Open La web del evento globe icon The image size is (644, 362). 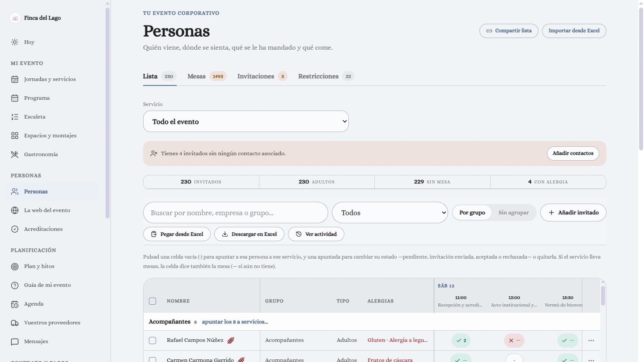[15, 210]
